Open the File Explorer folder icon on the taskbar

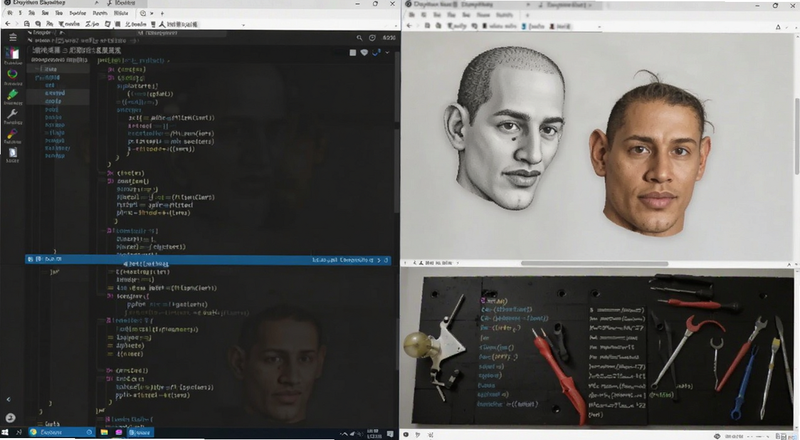(105, 432)
